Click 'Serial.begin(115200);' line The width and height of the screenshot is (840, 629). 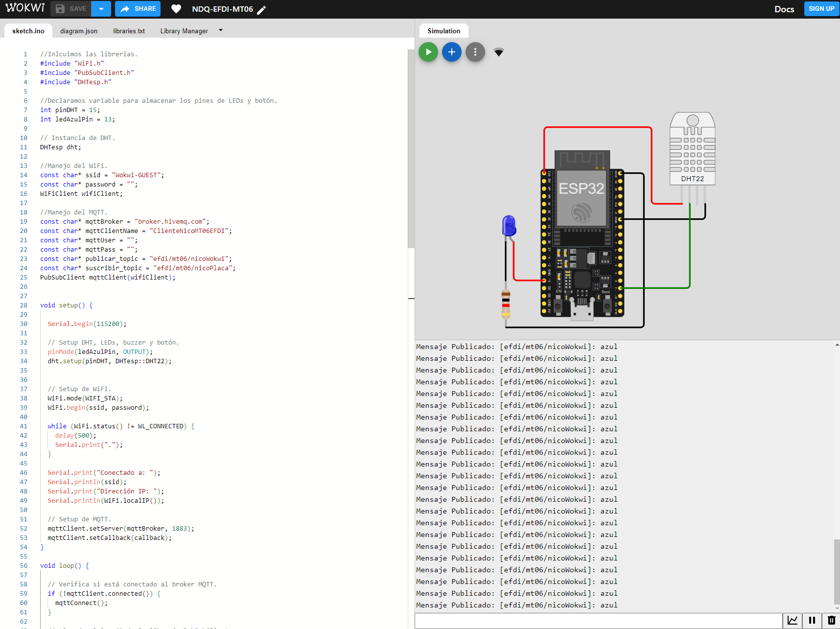point(87,324)
